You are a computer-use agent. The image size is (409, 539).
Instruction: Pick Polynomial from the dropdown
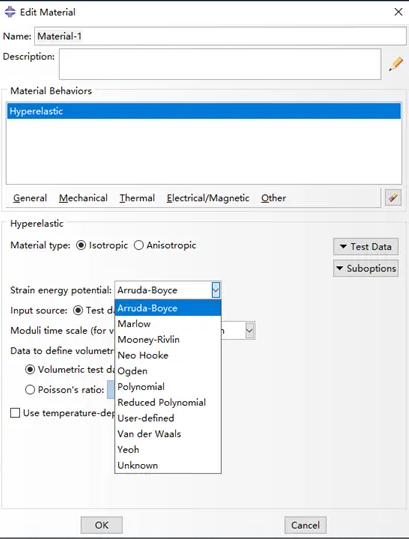click(x=168, y=387)
